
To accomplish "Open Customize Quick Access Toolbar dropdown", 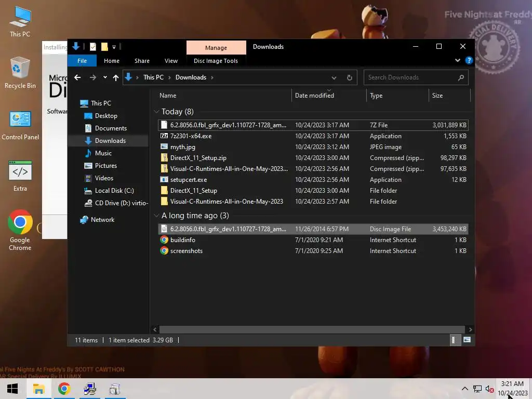I will pyautogui.click(x=114, y=47).
